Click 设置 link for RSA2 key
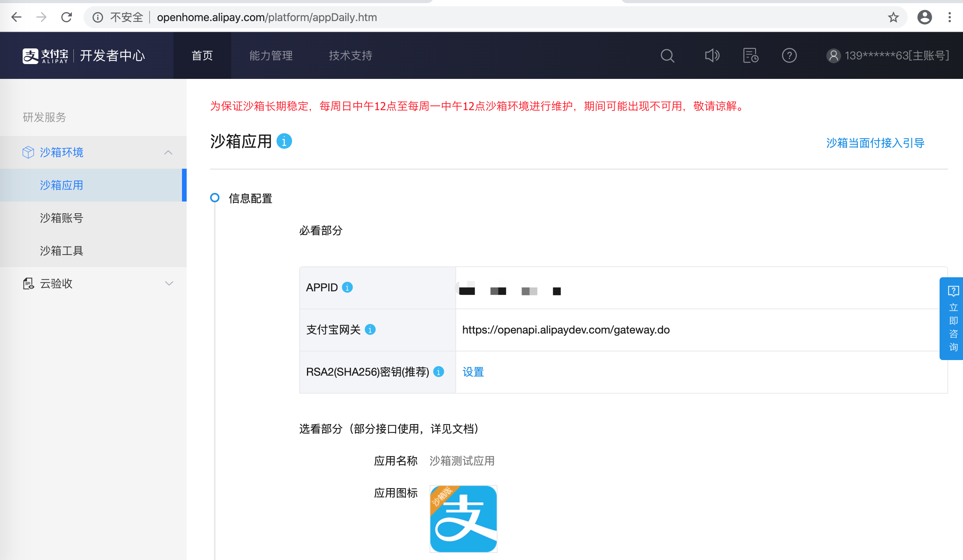963x560 pixels. 473,372
